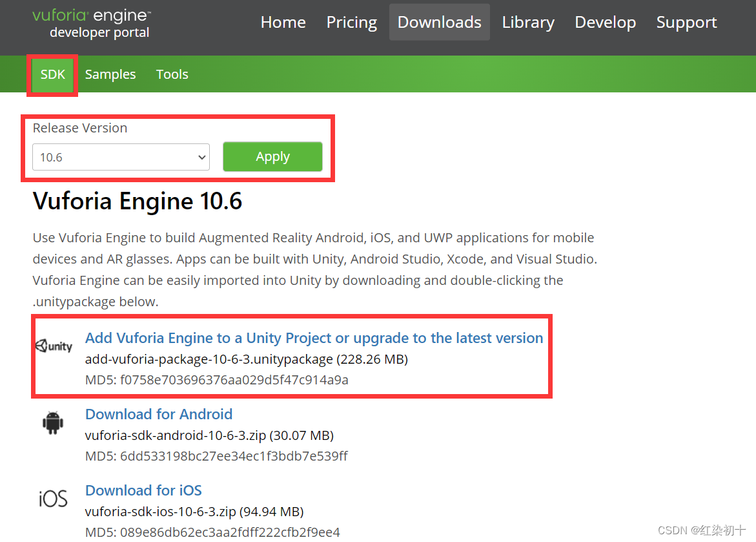Click the Vuforia Engine 10.6 heading
The width and height of the screenshot is (756, 542).
pyautogui.click(x=138, y=201)
